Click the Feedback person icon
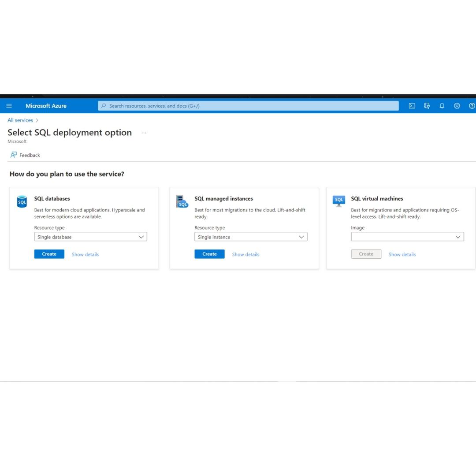This screenshot has width=476, height=476. pyautogui.click(x=13, y=155)
